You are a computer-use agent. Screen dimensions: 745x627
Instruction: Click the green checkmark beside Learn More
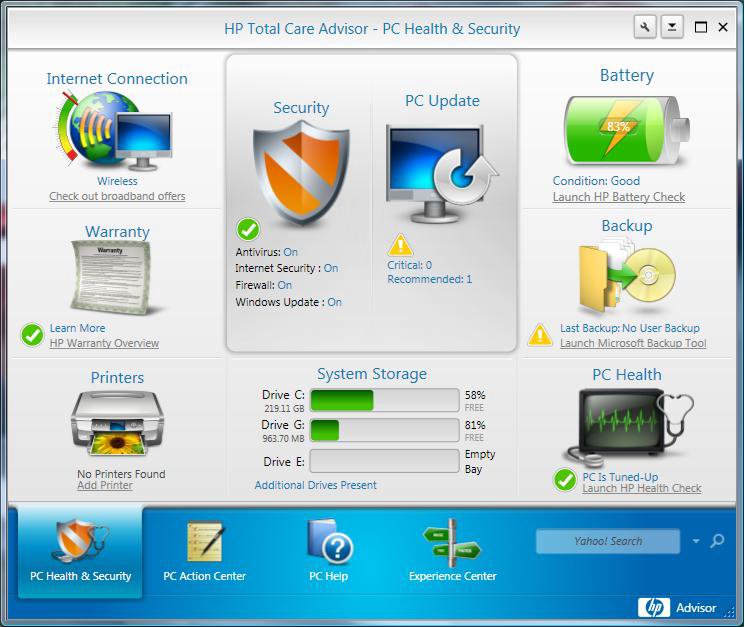(32, 335)
